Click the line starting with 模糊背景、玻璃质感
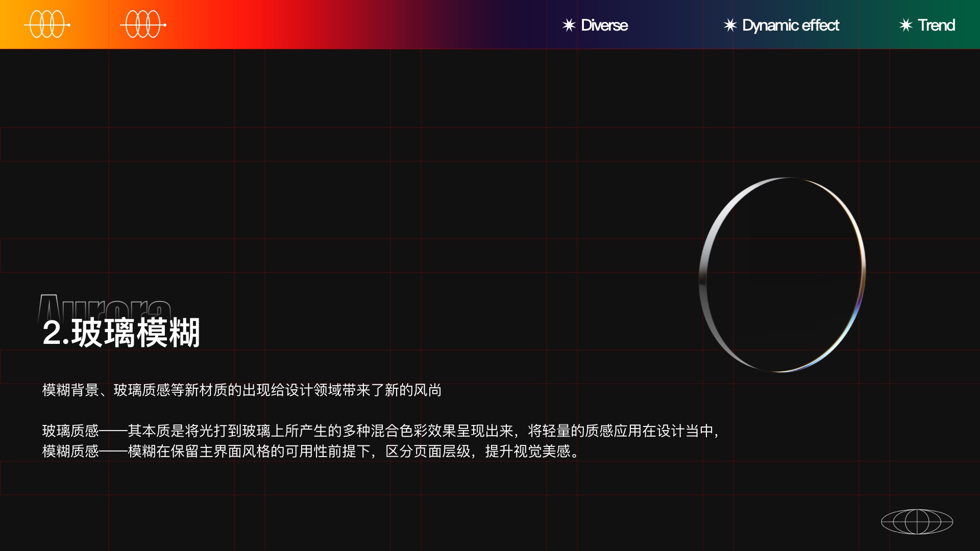 (241, 390)
